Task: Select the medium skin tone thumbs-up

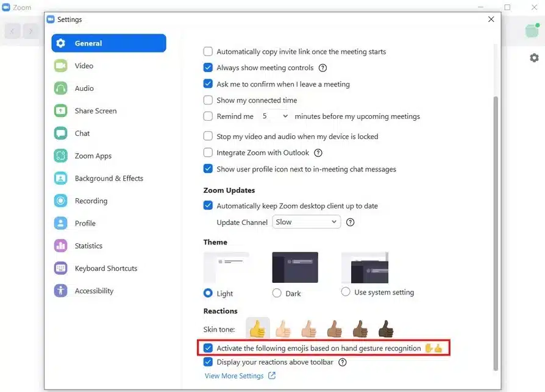Action: pyautogui.click(x=334, y=329)
